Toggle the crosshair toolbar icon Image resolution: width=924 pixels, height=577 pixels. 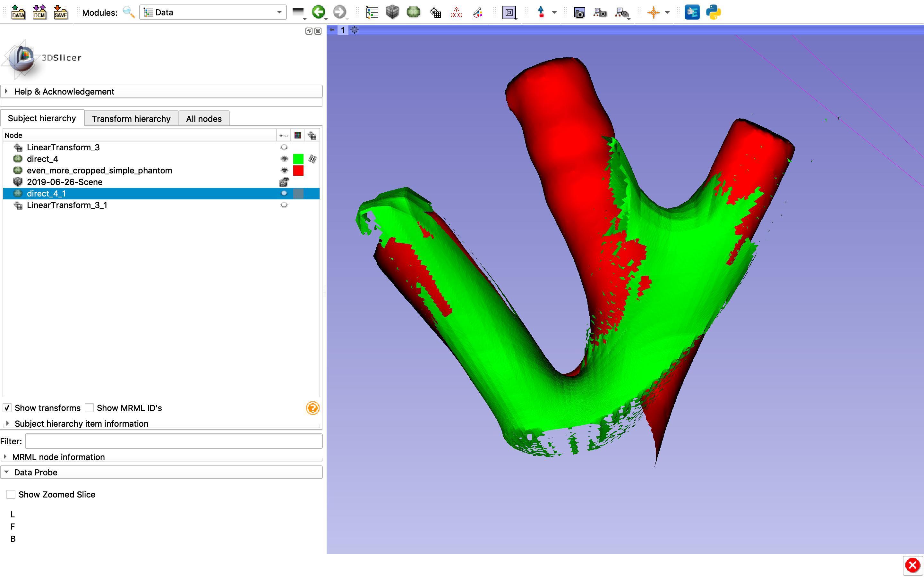(x=653, y=12)
